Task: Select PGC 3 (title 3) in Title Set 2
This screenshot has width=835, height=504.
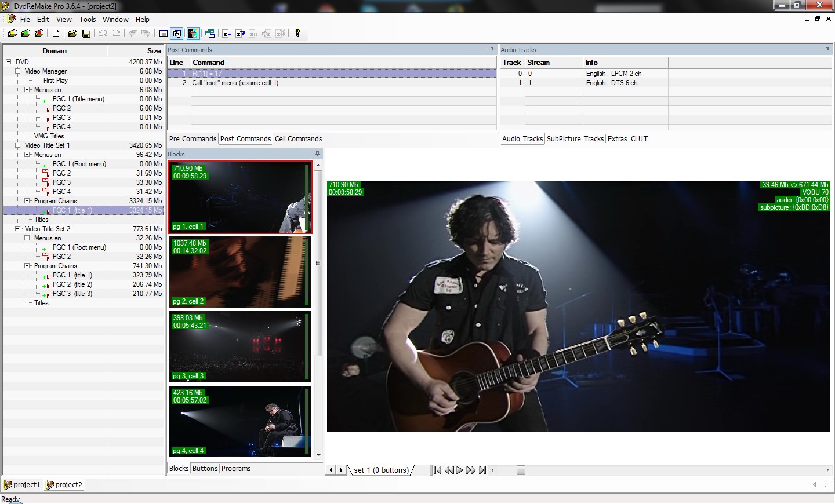Action: [72, 294]
